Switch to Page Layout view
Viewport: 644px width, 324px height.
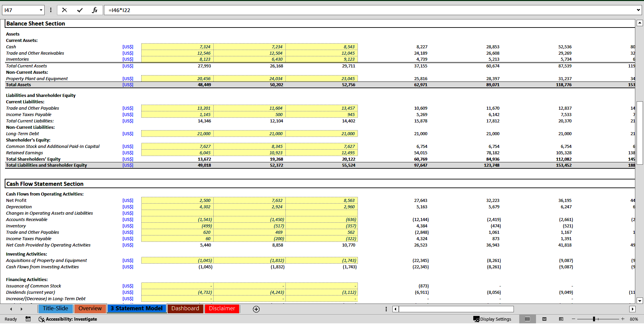tap(544, 319)
